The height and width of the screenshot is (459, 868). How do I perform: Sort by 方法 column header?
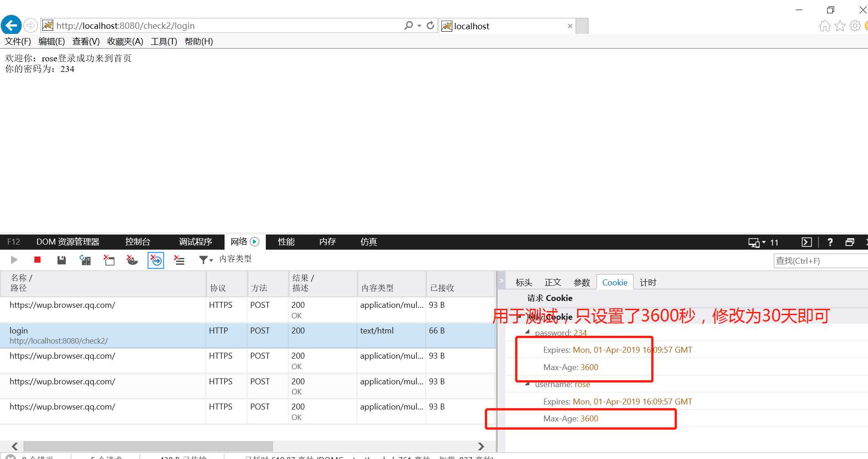point(268,283)
